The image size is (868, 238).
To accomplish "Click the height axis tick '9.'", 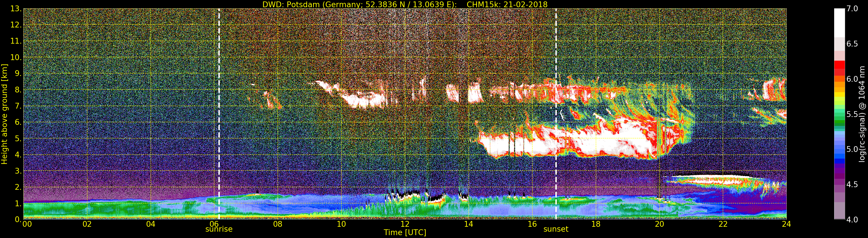I will [x=18, y=73].
